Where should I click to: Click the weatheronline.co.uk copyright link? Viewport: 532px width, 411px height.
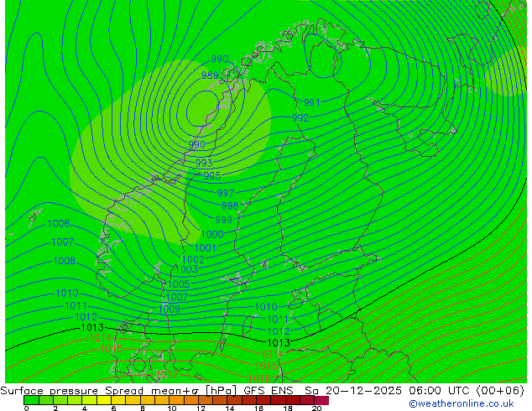pos(462,403)
